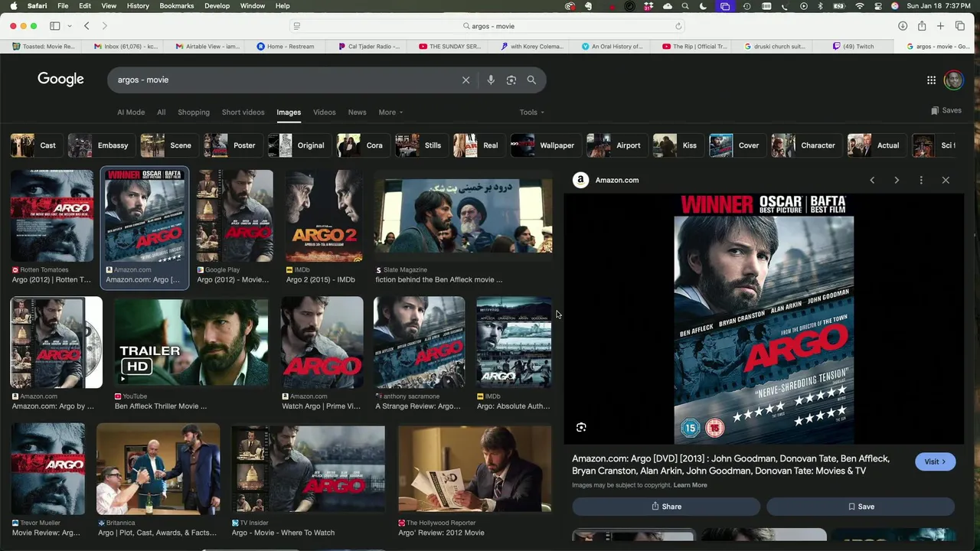Clear the search box with the X icon
Image resolution: width=980 pixels, height=551 pixels.
(465, 80)
